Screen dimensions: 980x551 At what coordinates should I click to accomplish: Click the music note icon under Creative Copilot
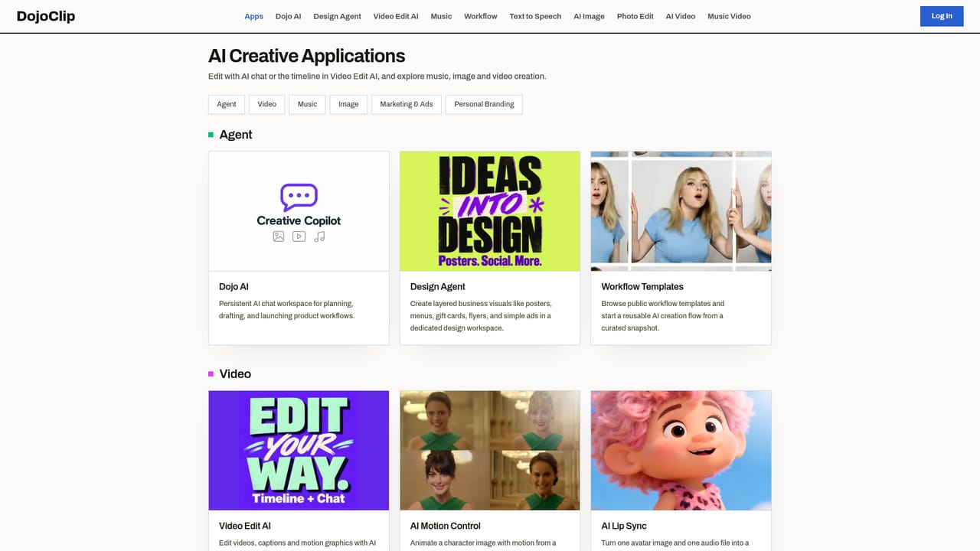pyautogui.click(x=319, y=236)
